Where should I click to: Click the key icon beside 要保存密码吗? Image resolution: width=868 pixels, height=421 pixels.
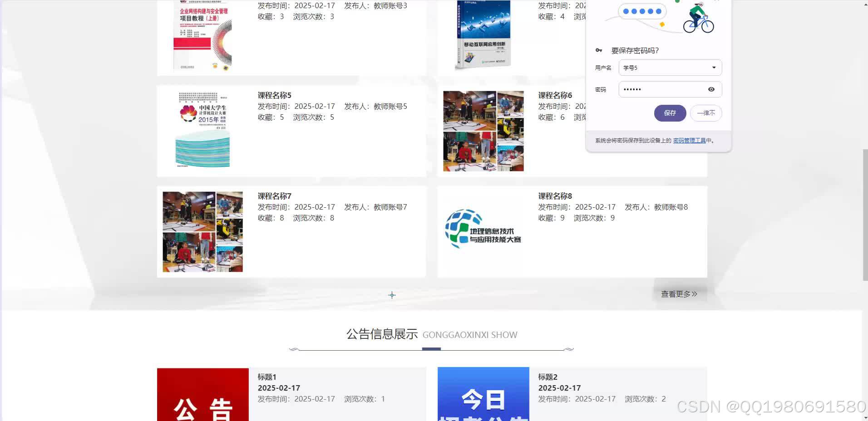599,50
